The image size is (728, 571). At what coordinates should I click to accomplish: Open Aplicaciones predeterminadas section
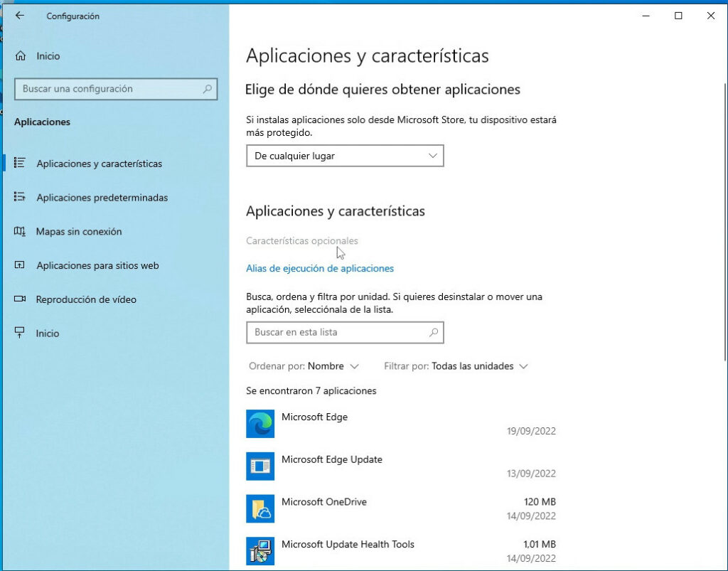(102, 198)
